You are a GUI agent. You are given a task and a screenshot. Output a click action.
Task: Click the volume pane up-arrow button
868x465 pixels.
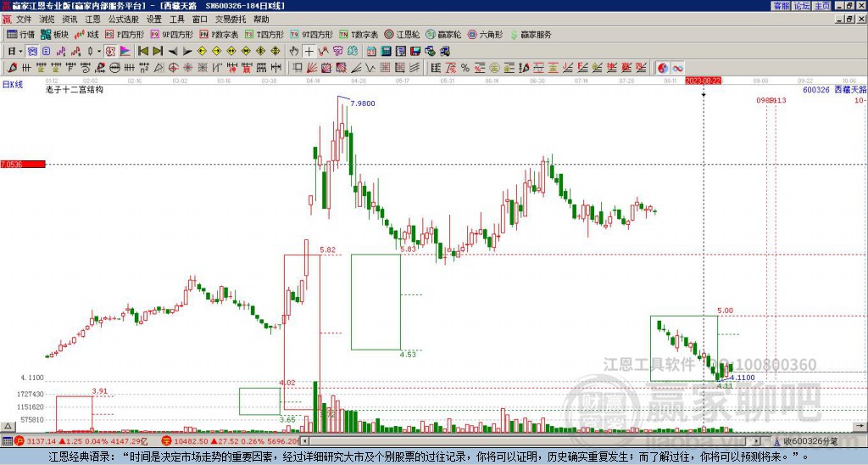(x=7, y=426)
